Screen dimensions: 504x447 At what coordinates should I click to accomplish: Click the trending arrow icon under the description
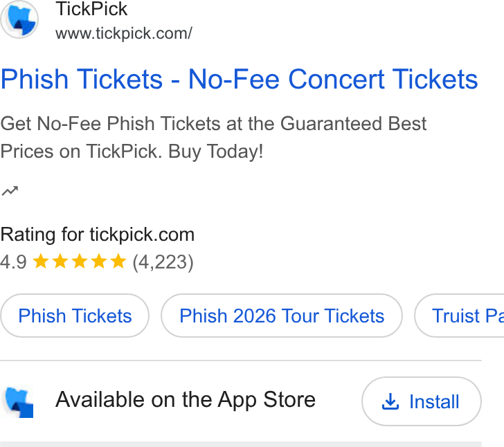point(10,191)
